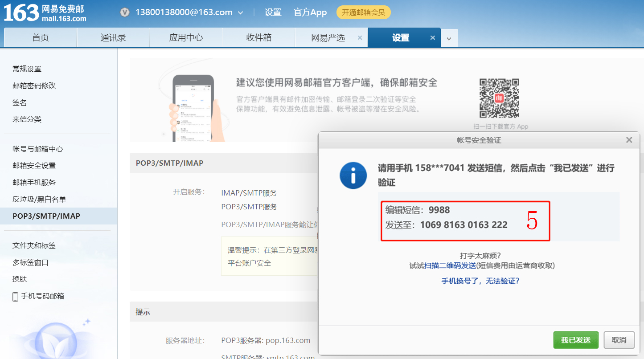Open 换肤 settings
644x359 pixels.
coord(20,279)
